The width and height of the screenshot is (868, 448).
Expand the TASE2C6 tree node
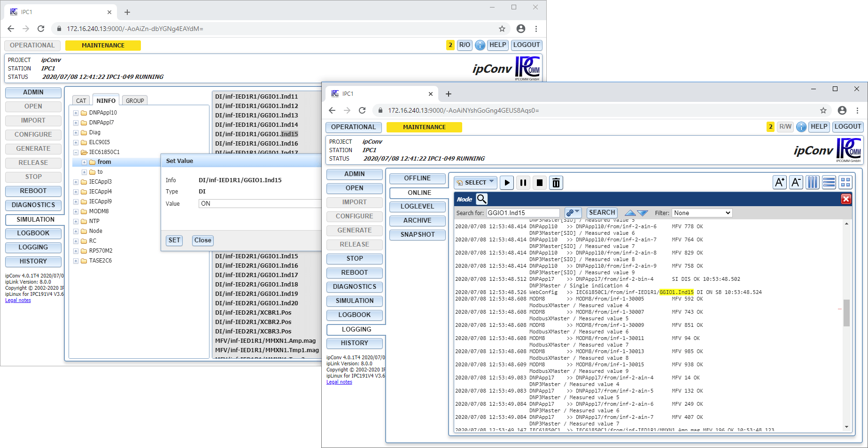point(76,261)
